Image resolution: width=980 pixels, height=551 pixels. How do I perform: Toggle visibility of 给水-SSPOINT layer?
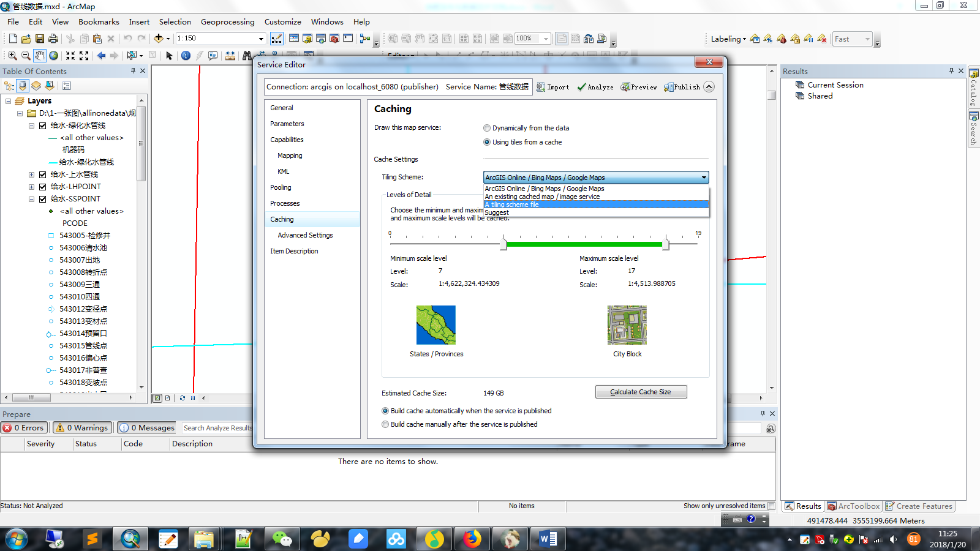42,199
